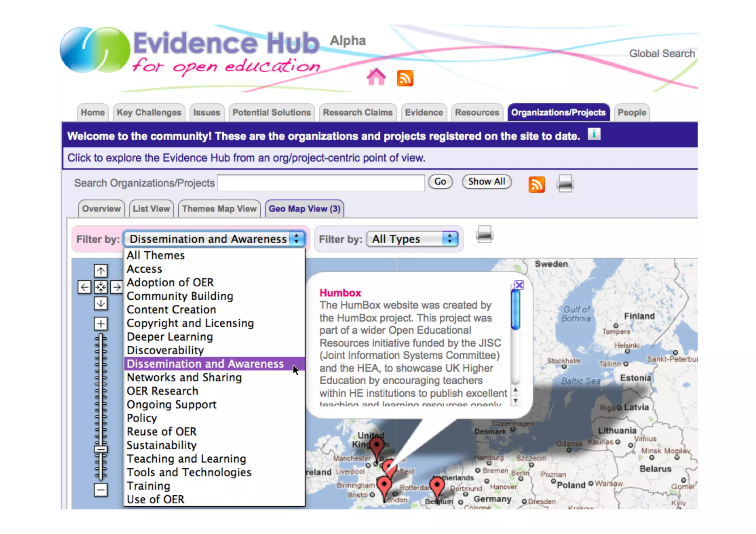
Task: Choose Training option
Action: [214, 486]
